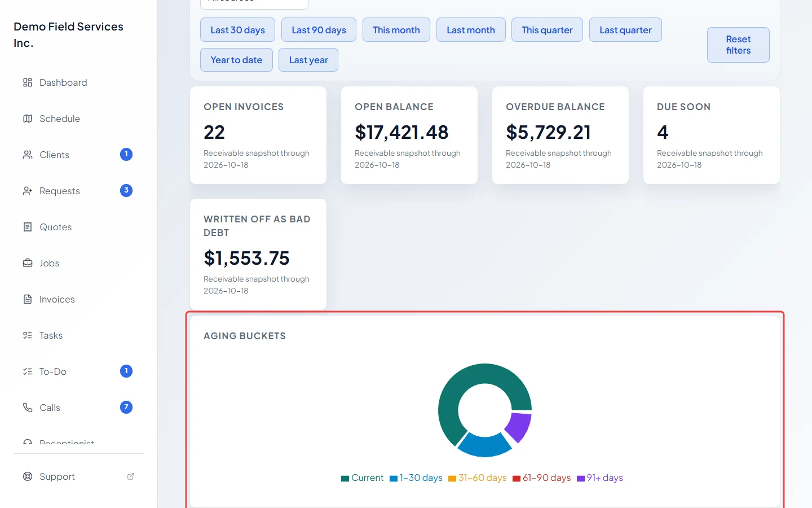812x508 pixels.
Task: Click the Requests badge showing 3
Action: 126,190
